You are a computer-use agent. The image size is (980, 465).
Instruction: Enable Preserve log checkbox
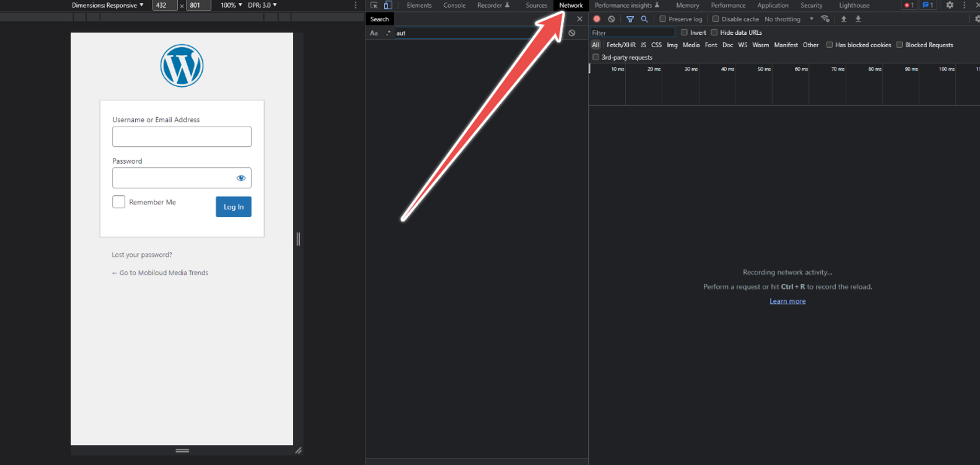point(662,19)
